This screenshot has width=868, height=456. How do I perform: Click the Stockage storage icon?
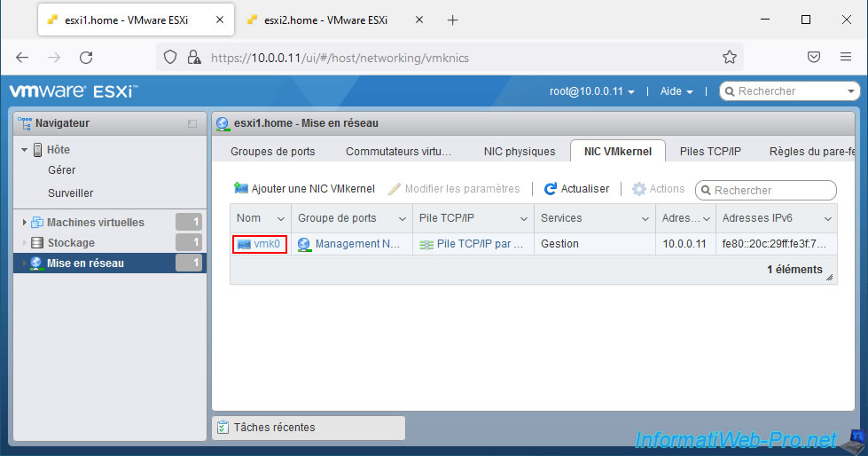click(37, 243)
